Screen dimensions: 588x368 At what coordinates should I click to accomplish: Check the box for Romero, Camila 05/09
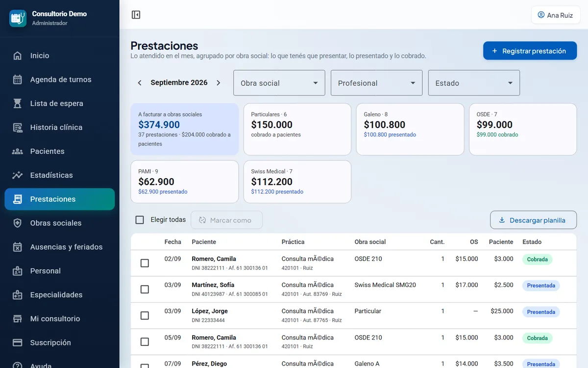pyautogui.click(x=145, y=342)
